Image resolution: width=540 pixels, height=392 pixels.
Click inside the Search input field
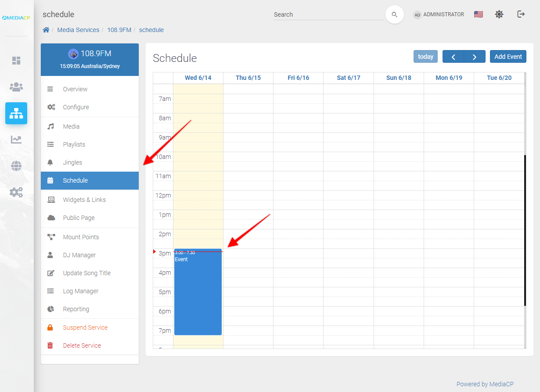click(328, 14)
